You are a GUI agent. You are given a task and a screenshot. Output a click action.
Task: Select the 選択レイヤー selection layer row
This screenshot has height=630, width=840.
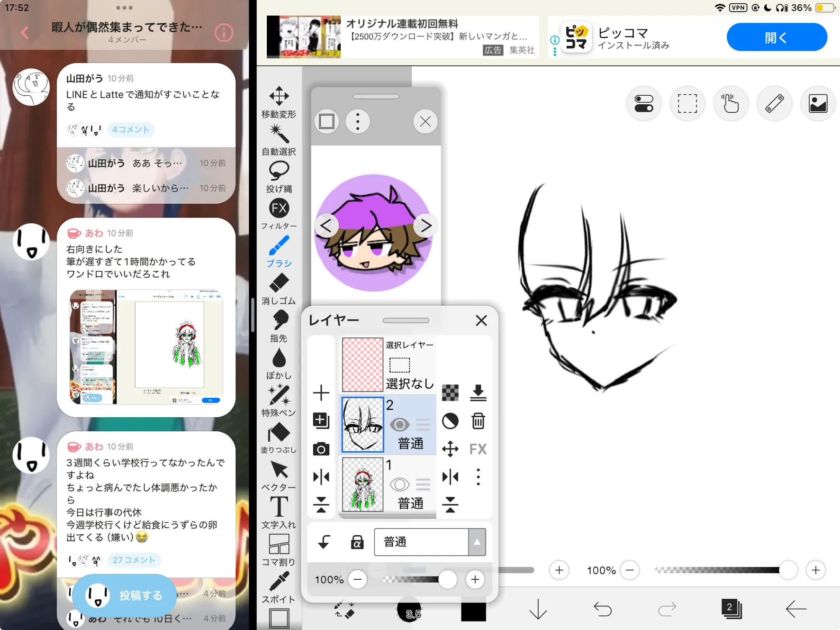[x=388, y=365]
